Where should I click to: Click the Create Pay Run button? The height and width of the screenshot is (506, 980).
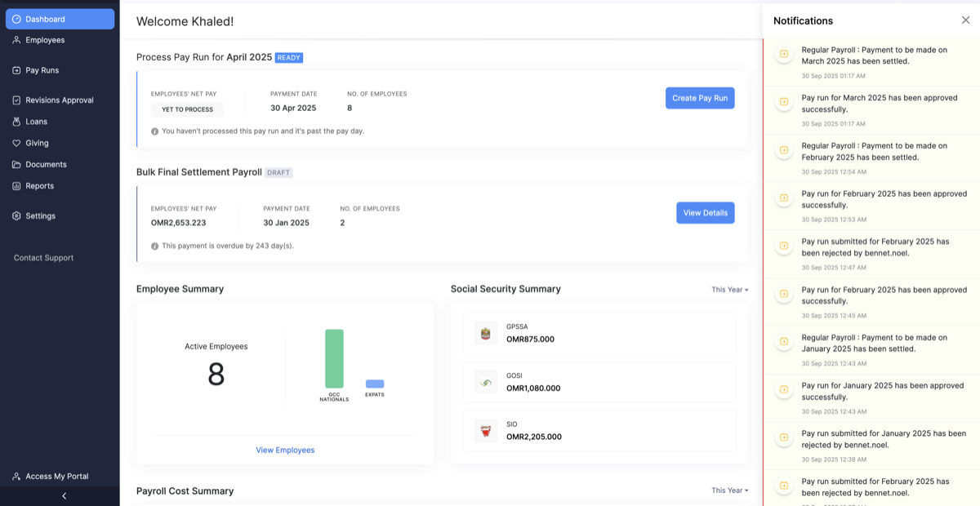tap(700, 98)
